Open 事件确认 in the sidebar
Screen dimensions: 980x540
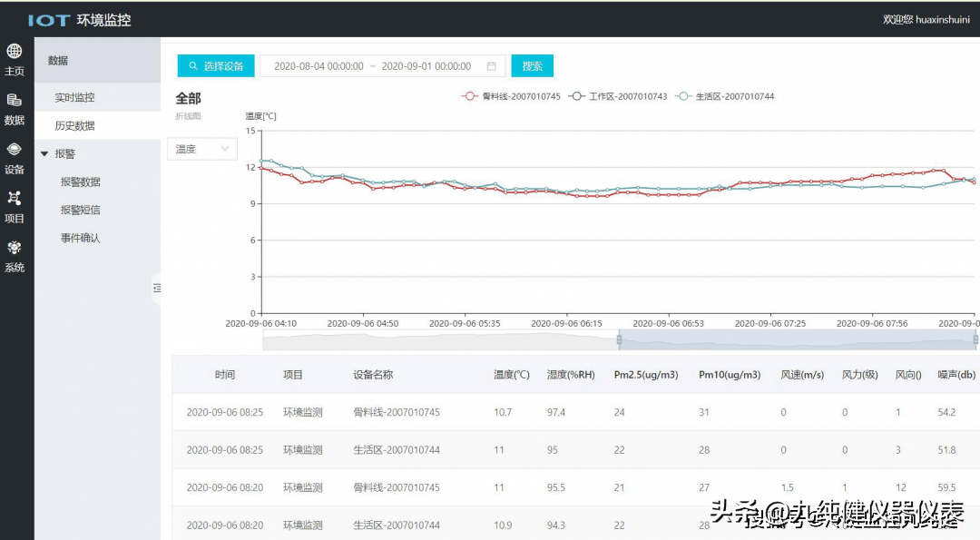click(x=81, y=238)
